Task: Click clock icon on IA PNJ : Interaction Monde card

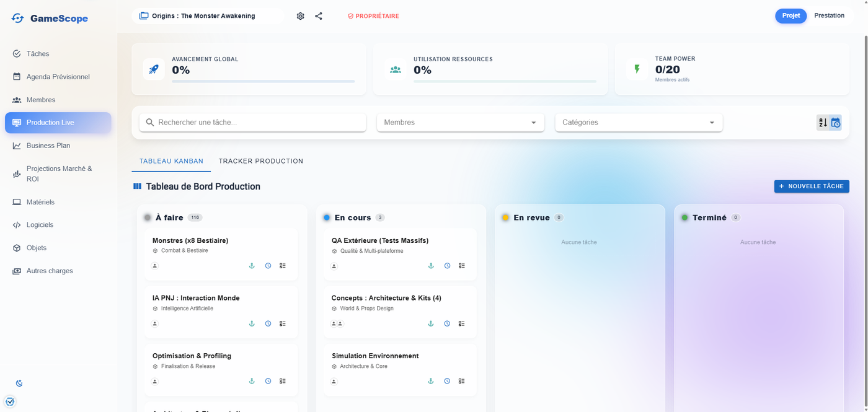Action: [268, 323]
